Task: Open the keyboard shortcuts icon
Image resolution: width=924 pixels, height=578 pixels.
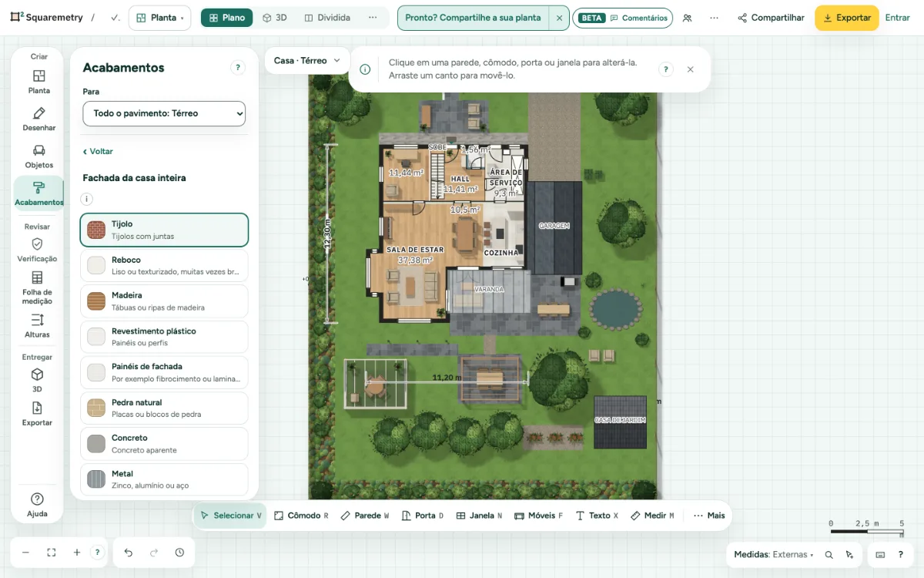Action: pos(880,554)
